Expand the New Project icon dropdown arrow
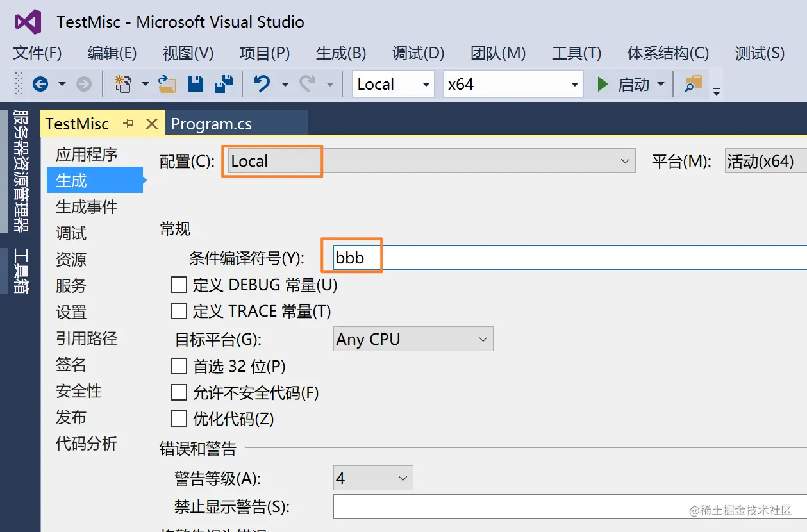The height and width of the screenshot is (532, 807). coord(145,84)
